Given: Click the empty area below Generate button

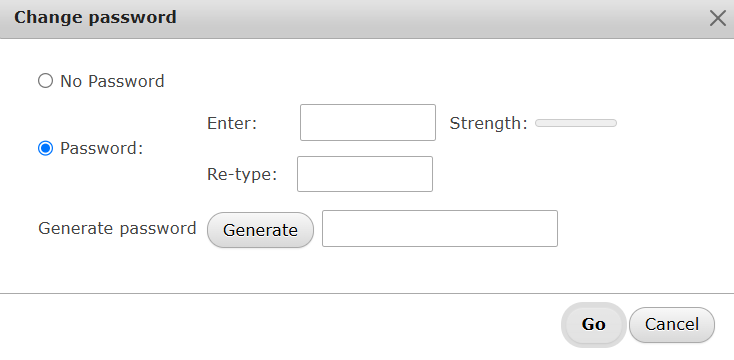Looking at the screenshot, I should [x=260, y=271].
